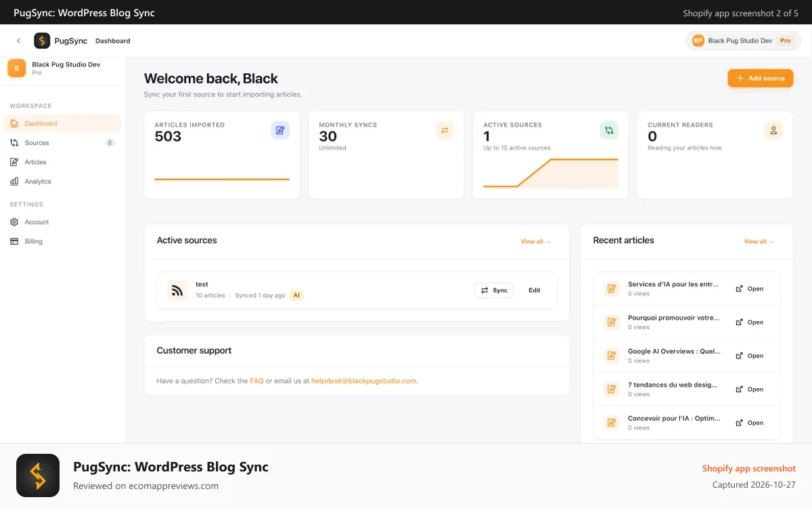Click the RSS feed icon for test source
The width and height of the screenshot is (812, 508).
(x=177, y=291)
